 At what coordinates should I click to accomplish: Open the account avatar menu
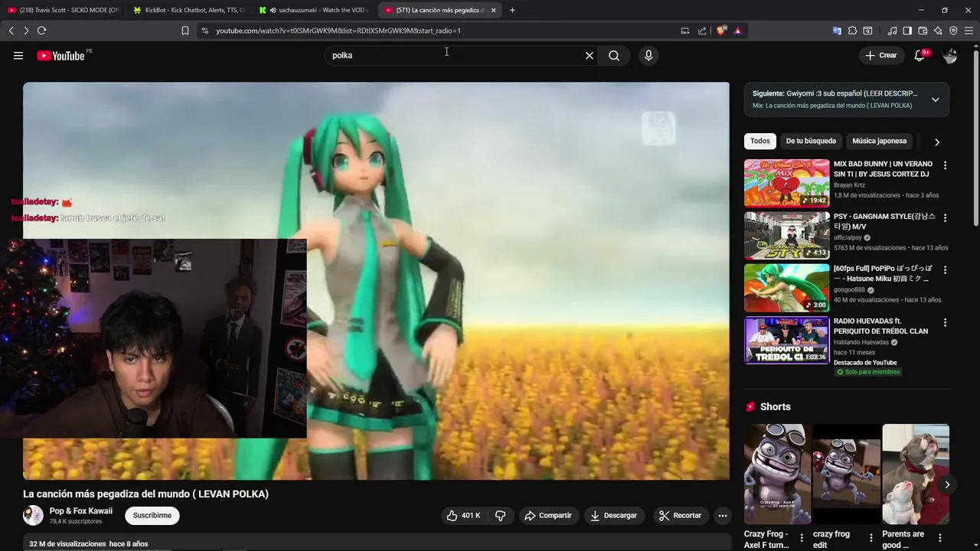pos(949,55)
